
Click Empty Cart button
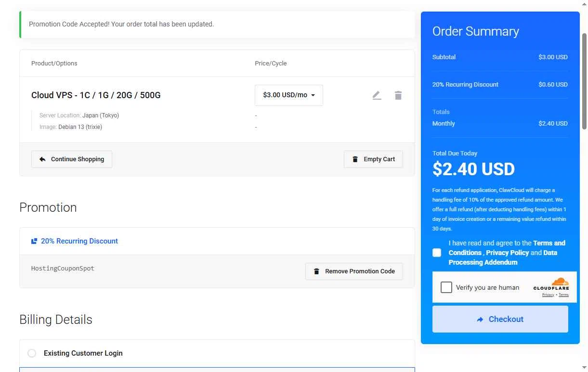[x=373, y=159]
